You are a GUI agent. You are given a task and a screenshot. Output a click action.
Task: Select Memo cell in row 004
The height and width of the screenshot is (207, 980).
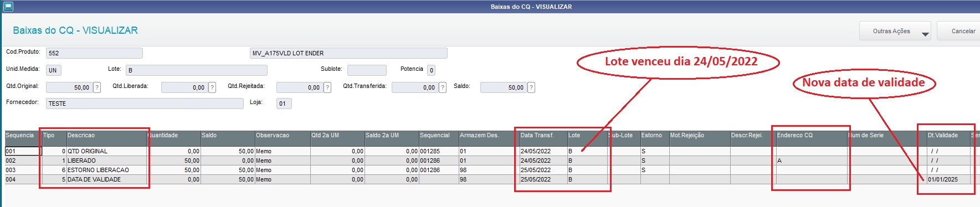tap(282, 179)
